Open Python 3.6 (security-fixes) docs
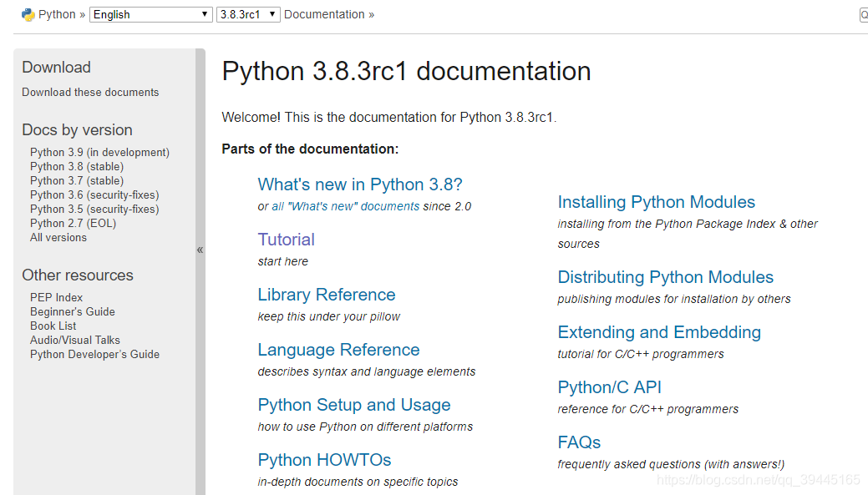Viewport: 868px width, 495px height. tap(94, 194)
